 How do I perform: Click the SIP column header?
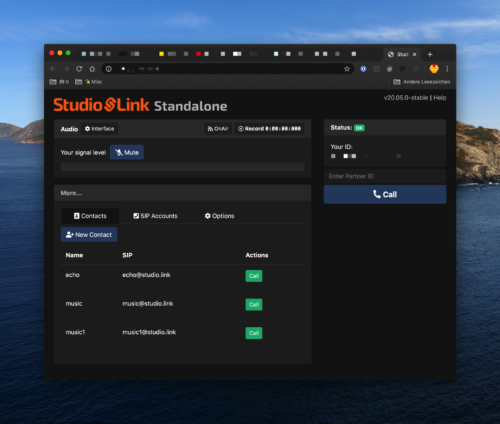click(127, 255)
